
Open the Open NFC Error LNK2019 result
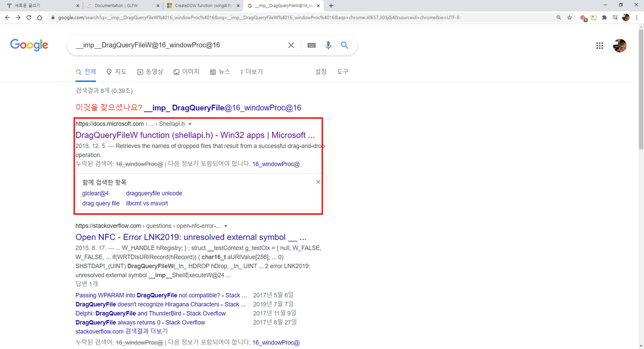(x=191, y=237)
